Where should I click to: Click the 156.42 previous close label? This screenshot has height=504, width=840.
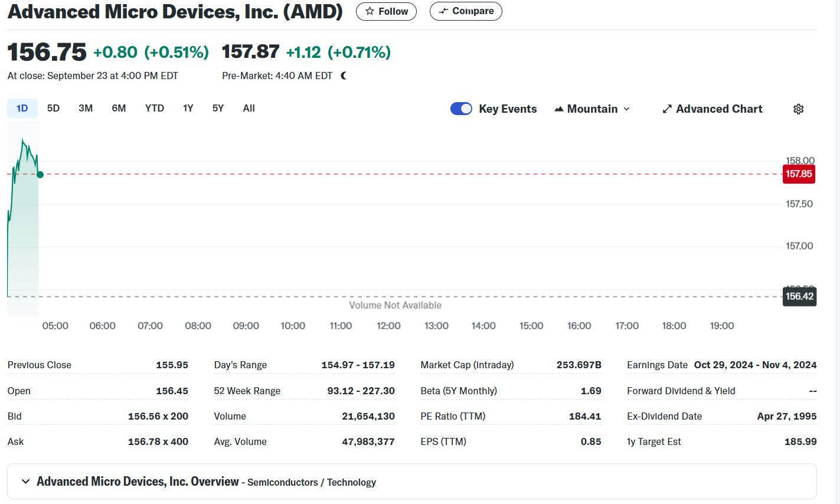pyautogui.click(x=799, y=296)
